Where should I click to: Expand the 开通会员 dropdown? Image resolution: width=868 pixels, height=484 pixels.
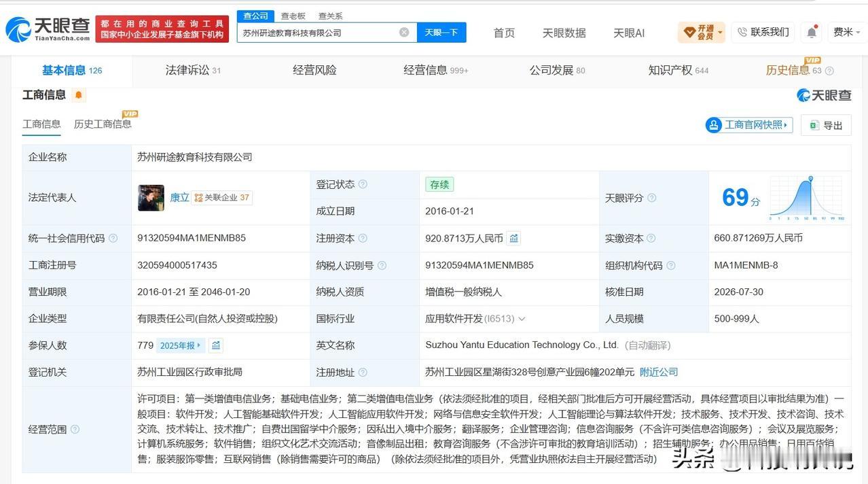point(702,32)
